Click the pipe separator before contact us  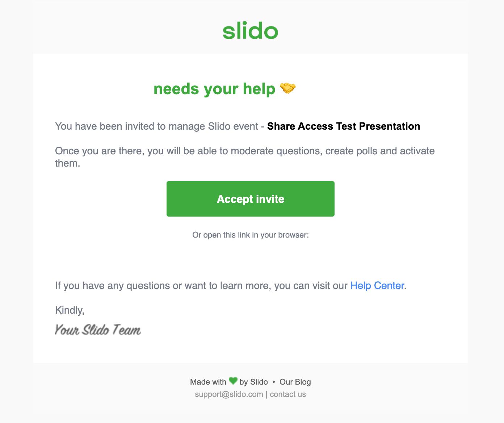pos(266,394)
